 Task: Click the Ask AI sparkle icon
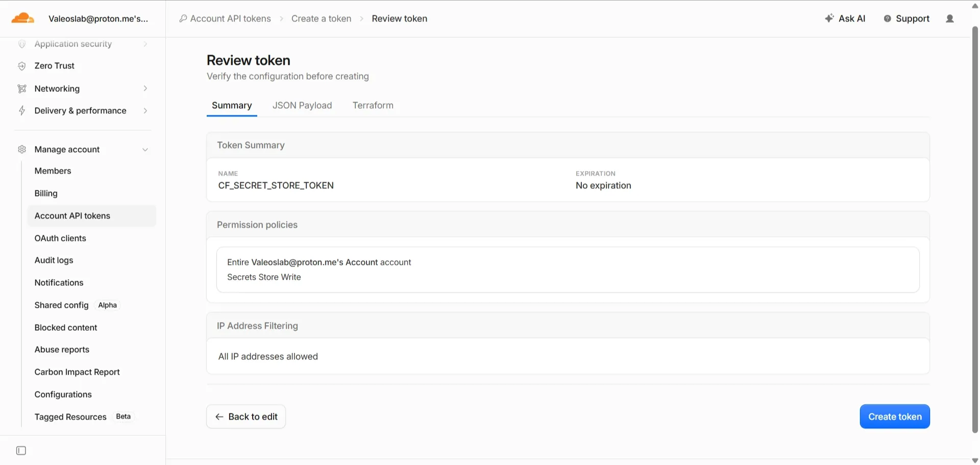click(x=829, y=18)
